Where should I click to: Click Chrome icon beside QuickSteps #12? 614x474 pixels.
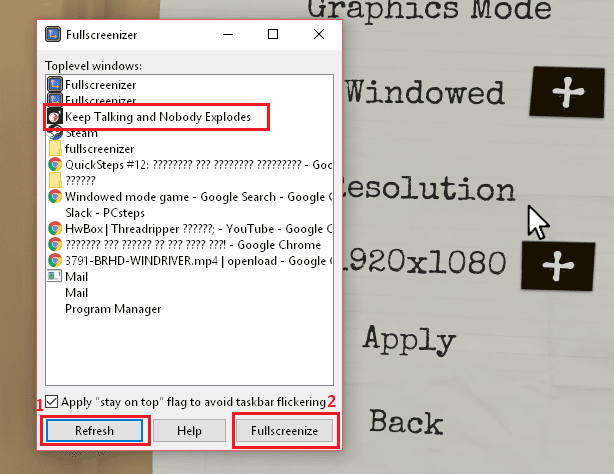click(x=55, y=165)
